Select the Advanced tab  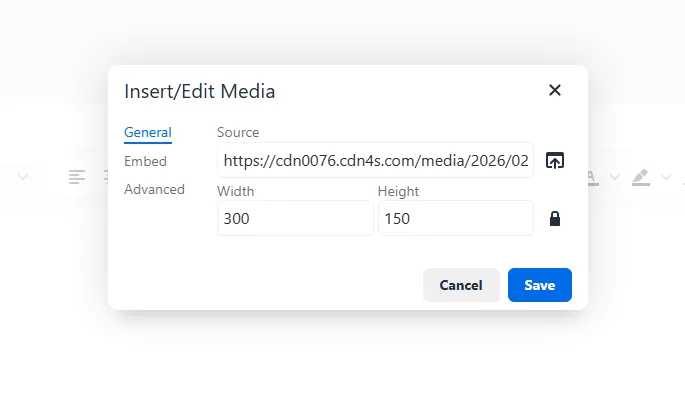(154, 189)
